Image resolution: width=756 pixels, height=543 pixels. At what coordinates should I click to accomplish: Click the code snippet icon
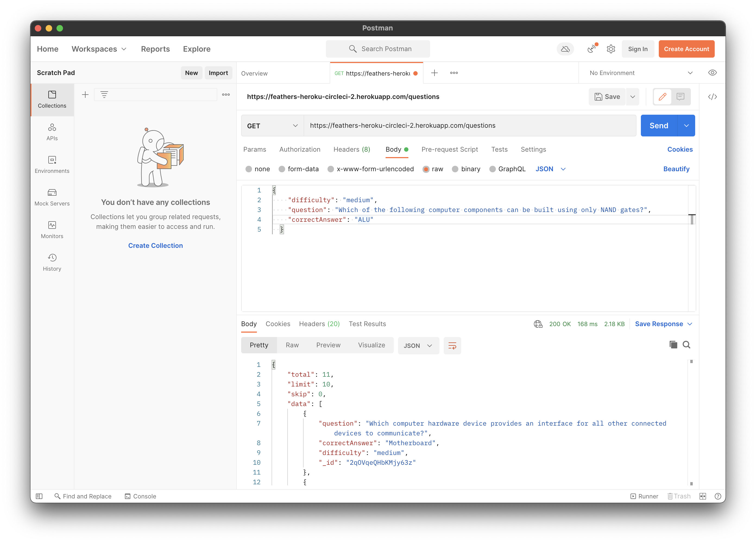tap(712, 97)
